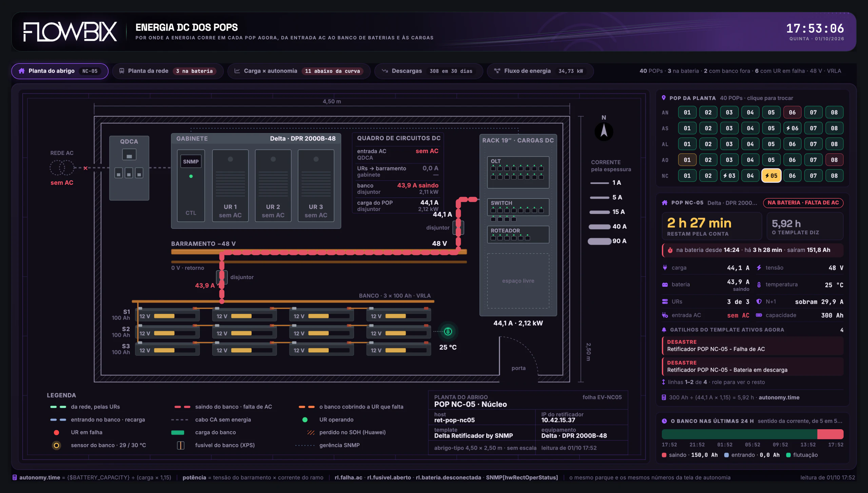The image size is (868, 493).
Task: Click the UR 1 rectifier module
Action: click(x=230, y=185)
